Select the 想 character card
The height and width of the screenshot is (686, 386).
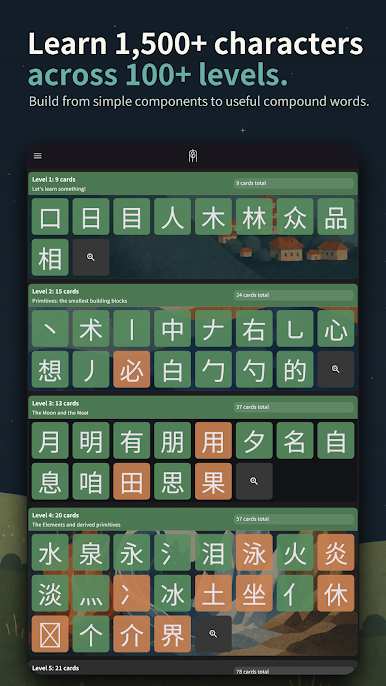coord(50,369)
